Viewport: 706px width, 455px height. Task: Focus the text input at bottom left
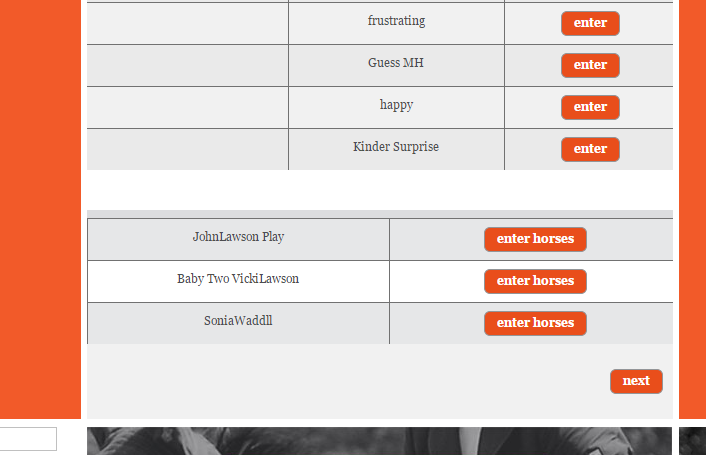[x=28, y=439]
